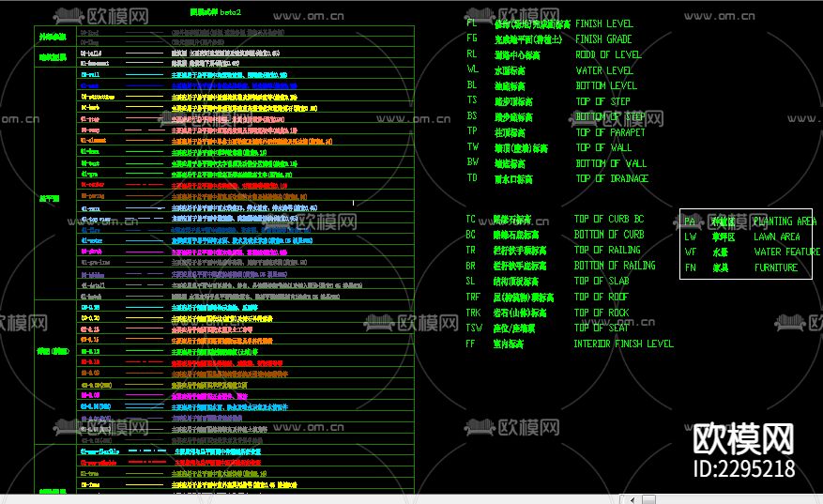This screenshot has height=504, width=823.
Task: Click the TOP OF RAILING label
Action: 607,250
